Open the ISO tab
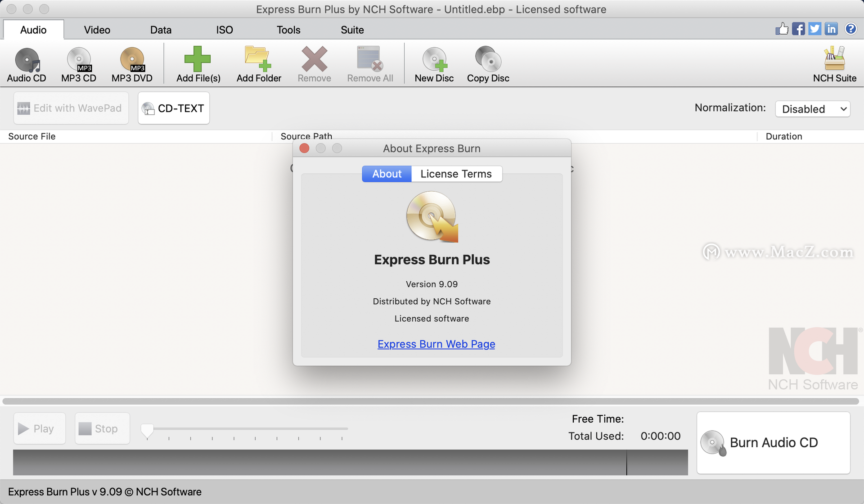The width and height of the screenshot is (864, 504). pos(224,30)
